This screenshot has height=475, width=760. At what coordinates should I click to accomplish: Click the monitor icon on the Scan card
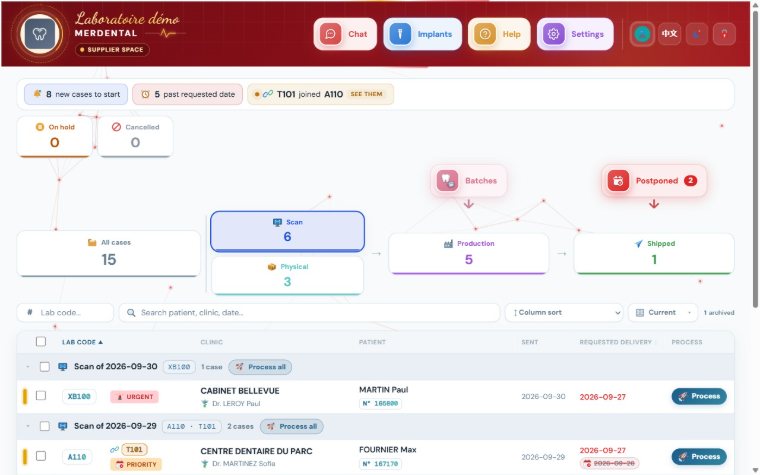point(277,222)
